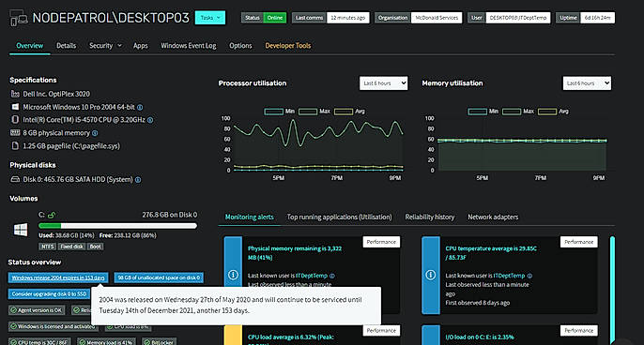
Task: Click the C: volume usage bar
Action: [x=118, y=226]
